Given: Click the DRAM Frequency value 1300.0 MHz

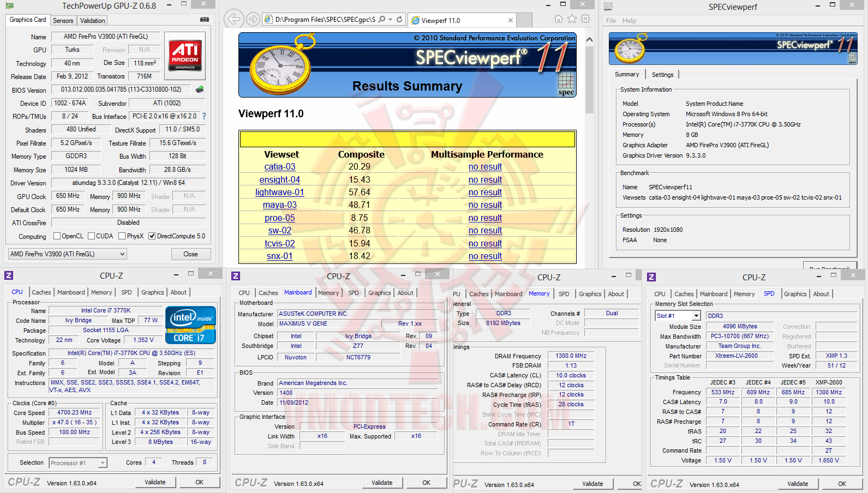Looking at the screenshot, I should [x=571, y=356].
